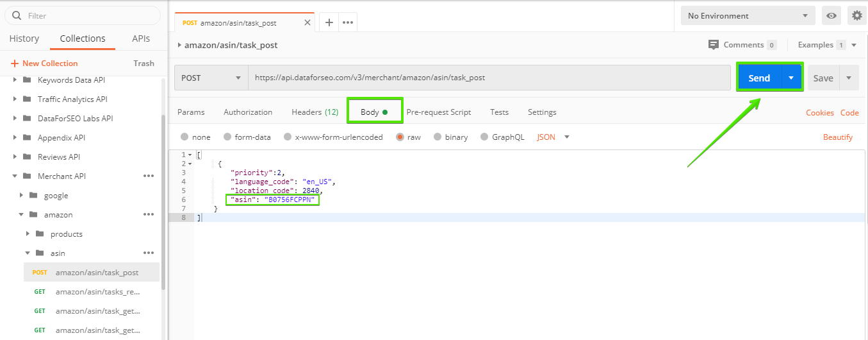Open the Params tab
This screenshot has width=868, height=340.
191,112
